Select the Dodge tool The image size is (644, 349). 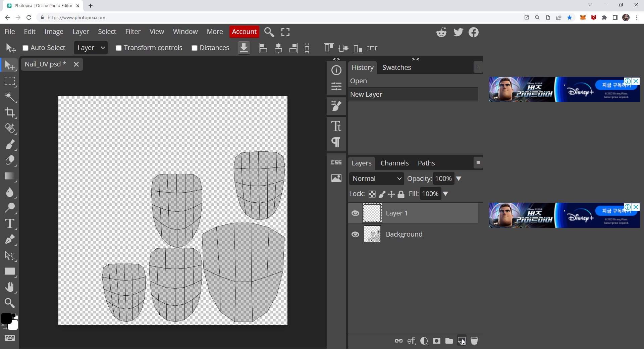[x=10, y=208]
